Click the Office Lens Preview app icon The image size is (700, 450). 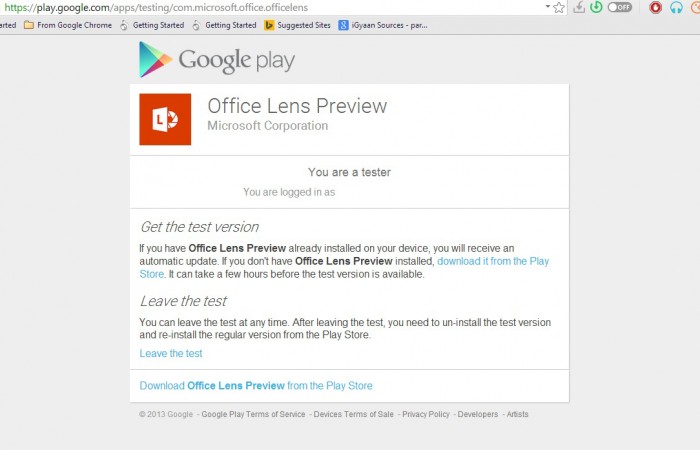165,120
